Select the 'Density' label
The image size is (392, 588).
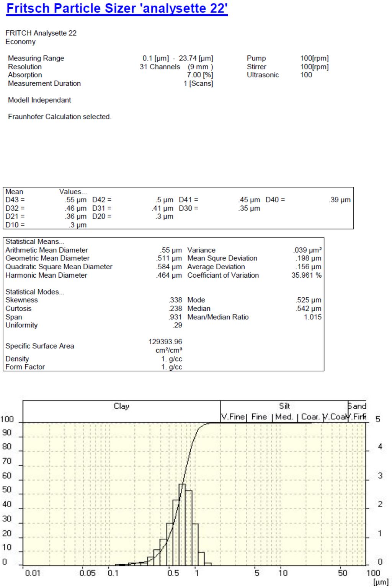point(17,359)
